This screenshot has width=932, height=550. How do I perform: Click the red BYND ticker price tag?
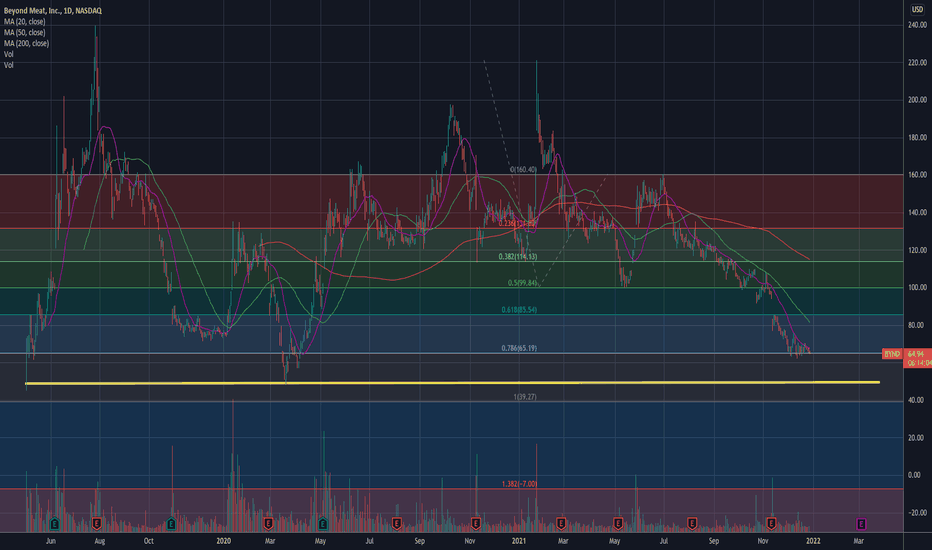(x=892, y=354)
